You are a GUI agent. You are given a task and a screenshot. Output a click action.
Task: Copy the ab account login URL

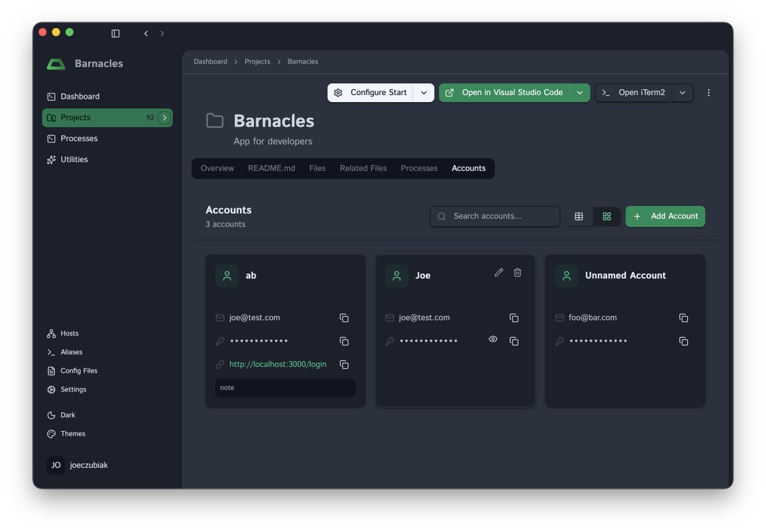tap(344, 365)
